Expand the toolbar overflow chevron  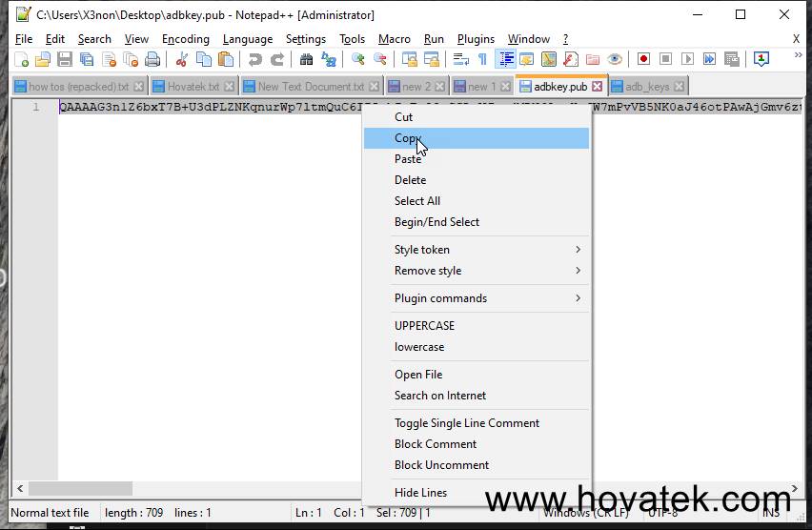(798, 55)
